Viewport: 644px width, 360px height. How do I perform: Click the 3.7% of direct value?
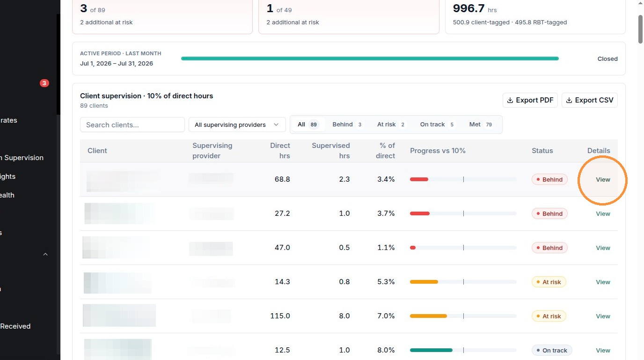(x=386, y=213)
